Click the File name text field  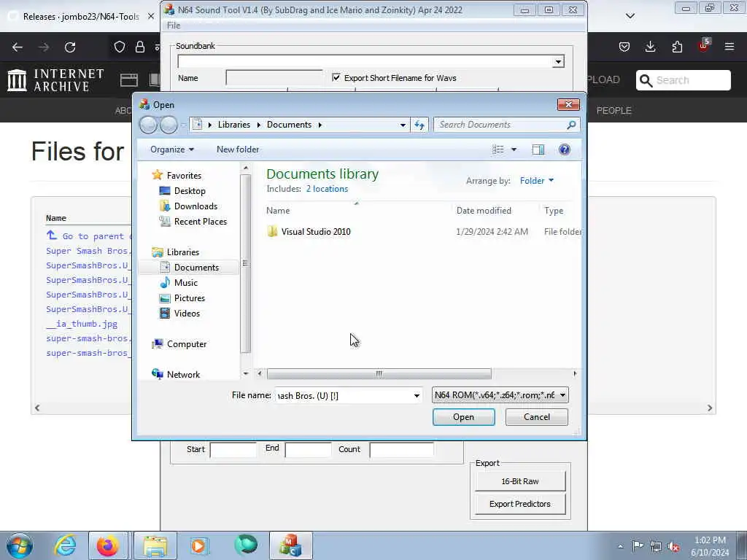[x=343, y=396]
